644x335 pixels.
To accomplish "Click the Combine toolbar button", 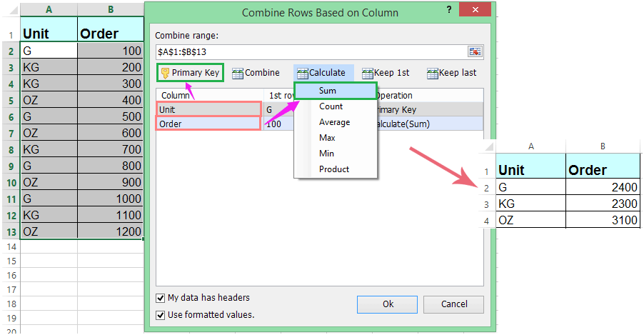I will [256, 73].
